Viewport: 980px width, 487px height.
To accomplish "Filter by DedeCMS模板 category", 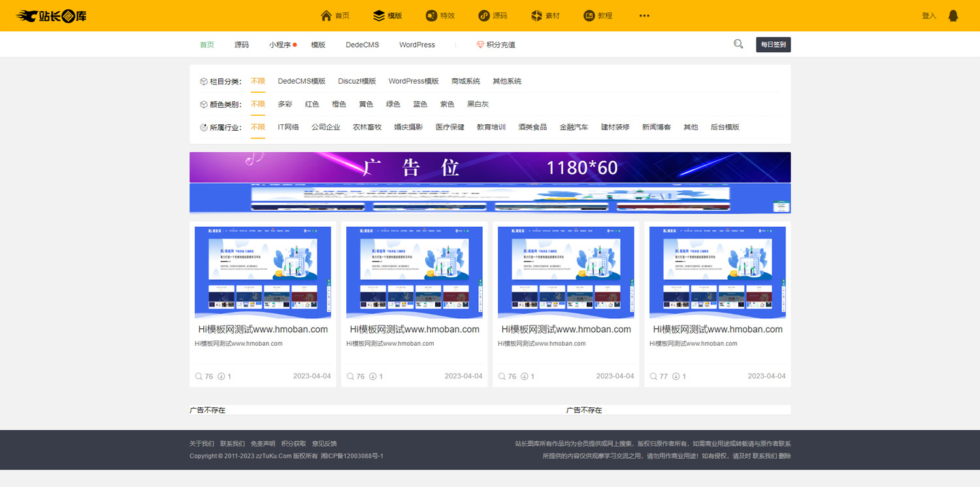I will click(301, 81).
